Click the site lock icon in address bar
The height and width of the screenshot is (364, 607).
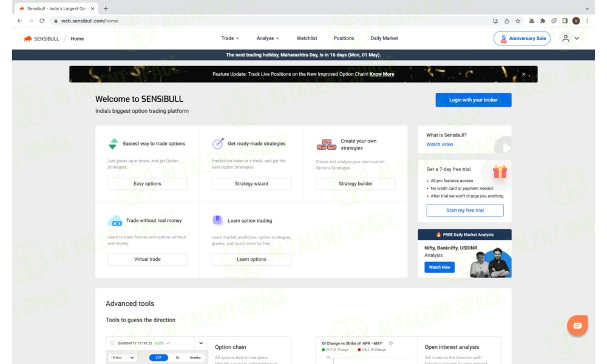56,21
